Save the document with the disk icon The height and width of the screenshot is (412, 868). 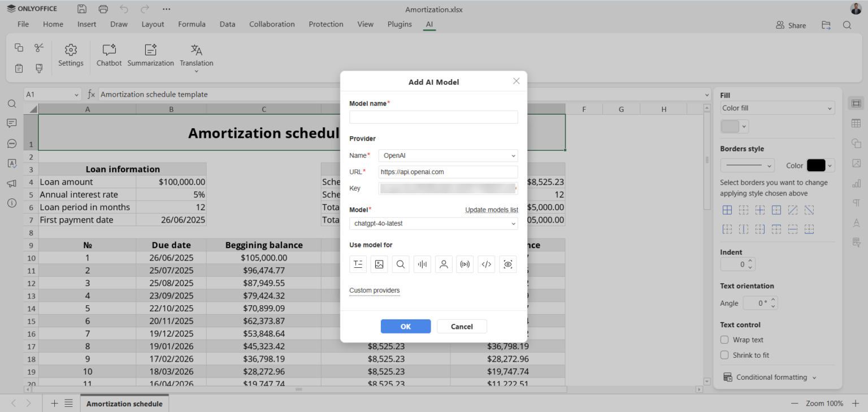(x=82, y=9)
